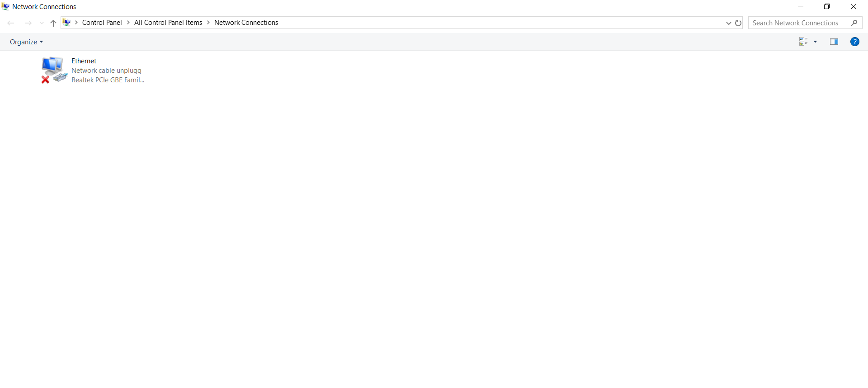The height and width of the screenshot is (388, 868).
Task: Open the More view options dropdown arrow
Action: point(816,42)
